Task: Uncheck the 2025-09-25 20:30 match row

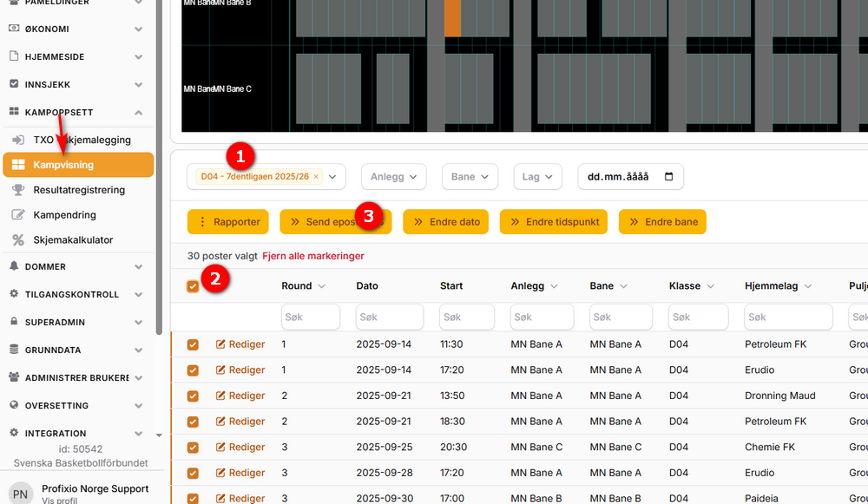Action: click(x=193, y=447)
